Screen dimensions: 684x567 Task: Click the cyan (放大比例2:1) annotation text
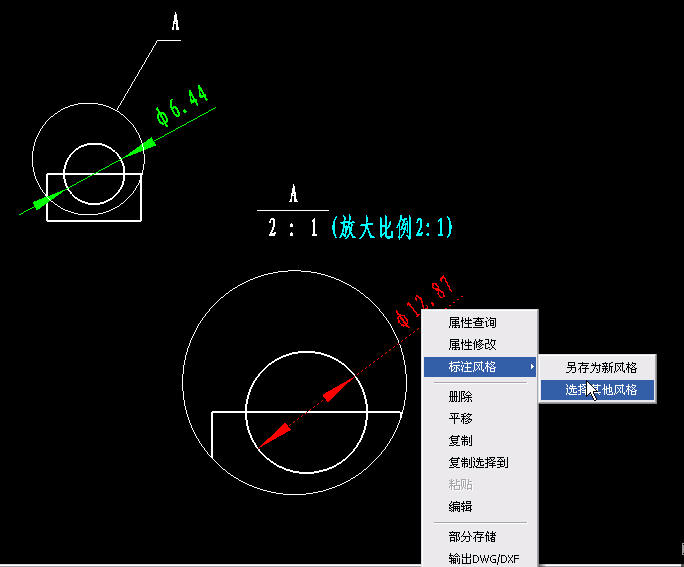tap(392, 227)
